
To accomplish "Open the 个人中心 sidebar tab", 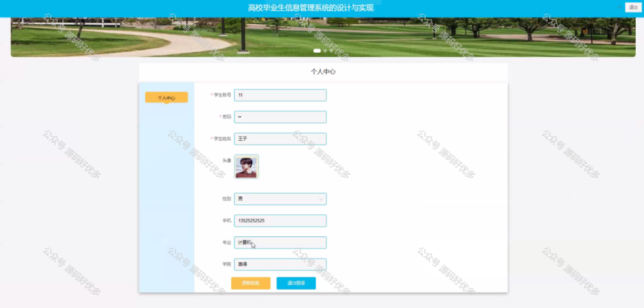I will coord(166,97).
